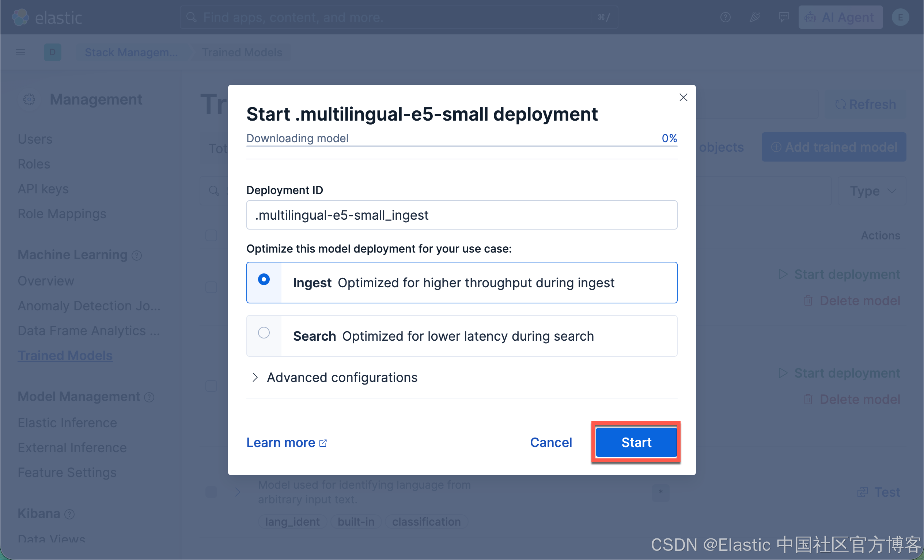
Task: Close the Start deployment dialog with X
Action: tap(683, 98)
